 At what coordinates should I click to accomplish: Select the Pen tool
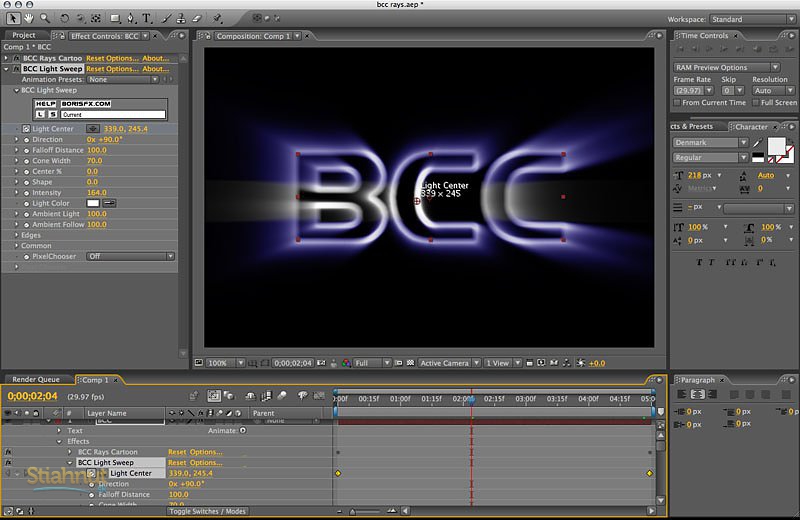pyautogui.click(x=131, y=18)
